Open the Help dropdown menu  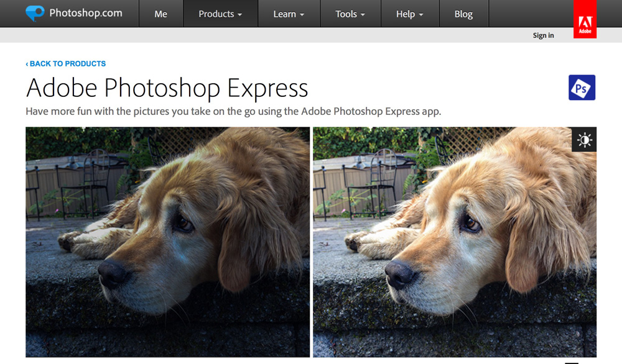click(410, 14)
